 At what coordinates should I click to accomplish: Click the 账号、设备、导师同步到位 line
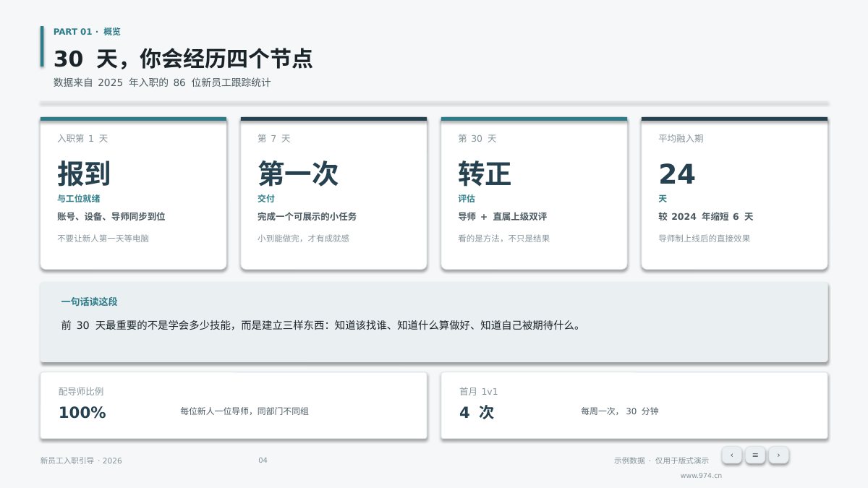coord(111,216)
